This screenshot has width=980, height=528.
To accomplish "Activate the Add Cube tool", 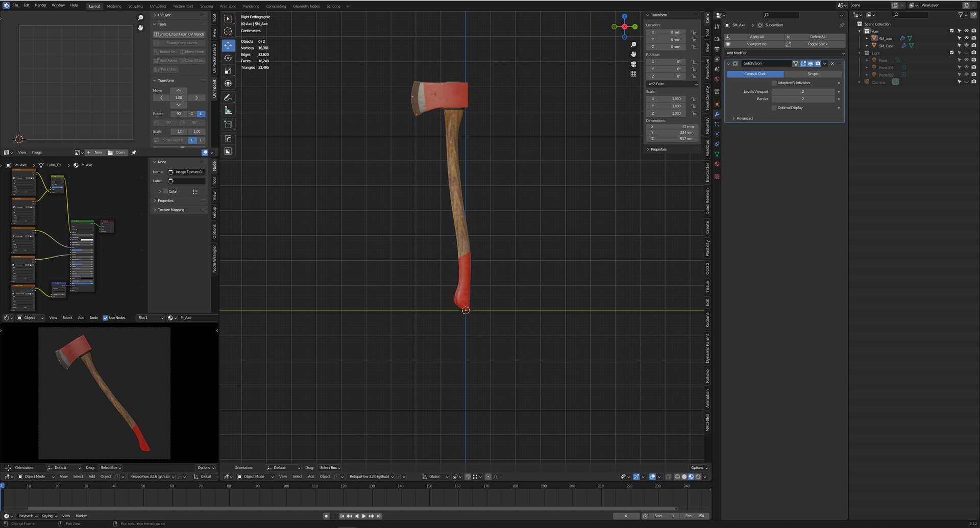I will [228, 124].
